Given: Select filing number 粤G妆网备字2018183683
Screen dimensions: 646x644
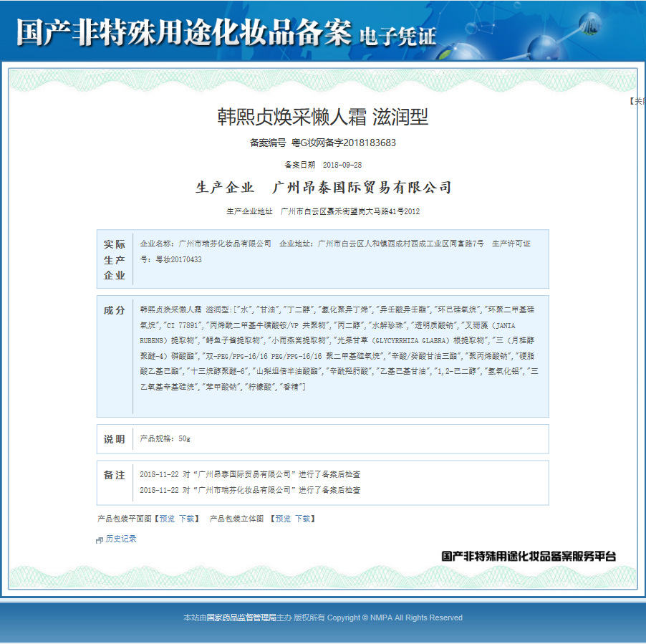Looking at the screenshot, I should [344, 143].
